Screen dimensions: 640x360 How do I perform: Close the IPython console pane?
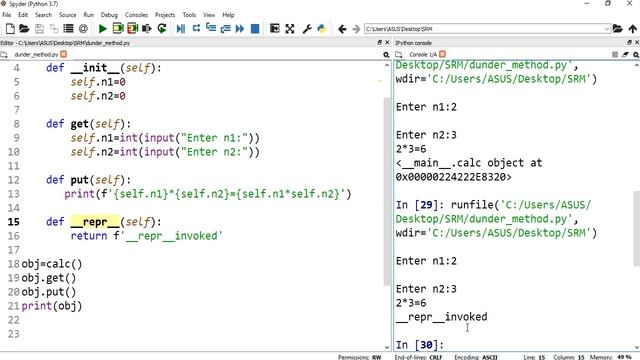[637, 42]
